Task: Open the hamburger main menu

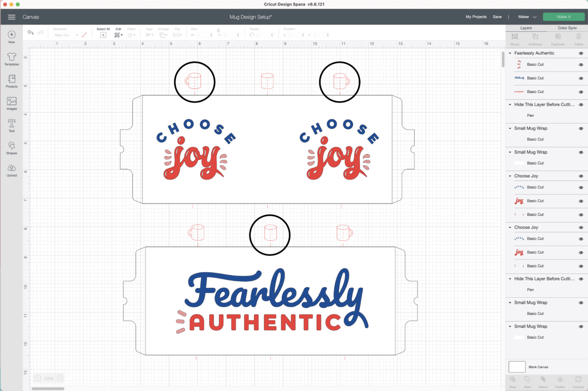Action: click(x=11, y=17)
